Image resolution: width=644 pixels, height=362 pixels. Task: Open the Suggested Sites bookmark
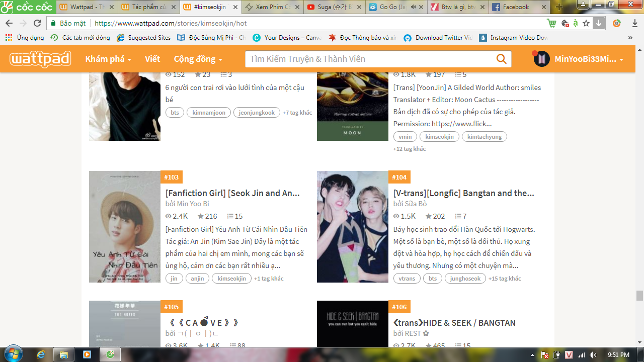point(144,38)
